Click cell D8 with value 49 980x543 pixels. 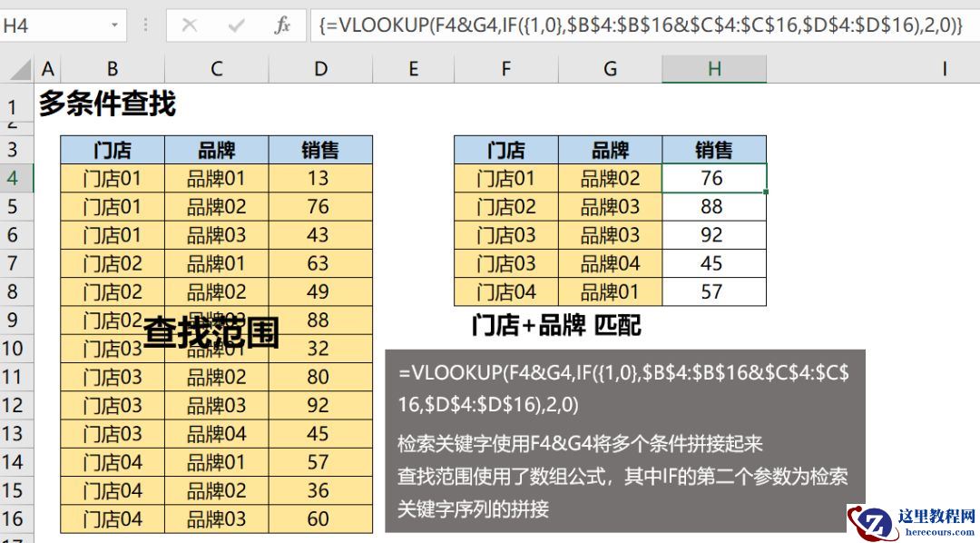point(320,291)
